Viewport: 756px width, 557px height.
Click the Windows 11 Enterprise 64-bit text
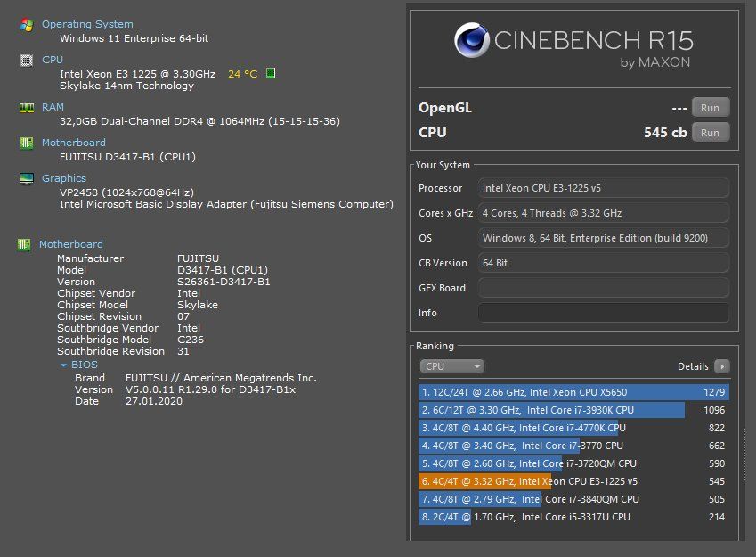click(x=134, y=38)
